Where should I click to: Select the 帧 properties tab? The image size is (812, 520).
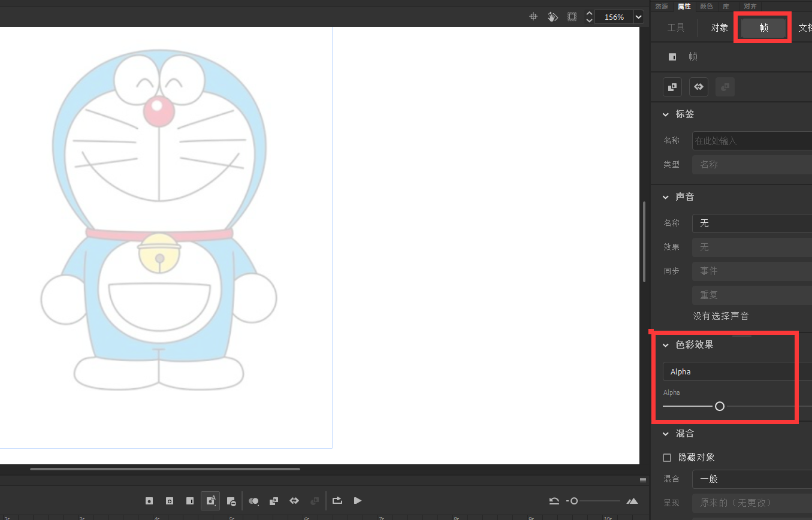point(763,28)
